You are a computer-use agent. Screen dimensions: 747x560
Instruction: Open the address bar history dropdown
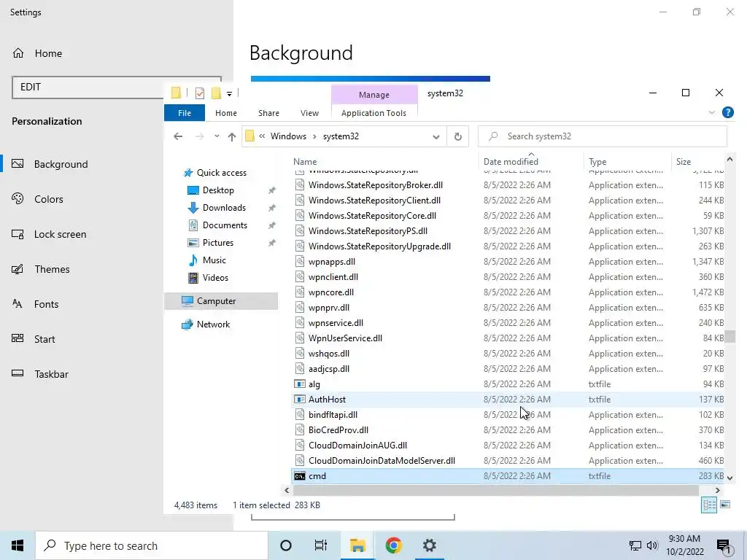[x=436, y=136]
